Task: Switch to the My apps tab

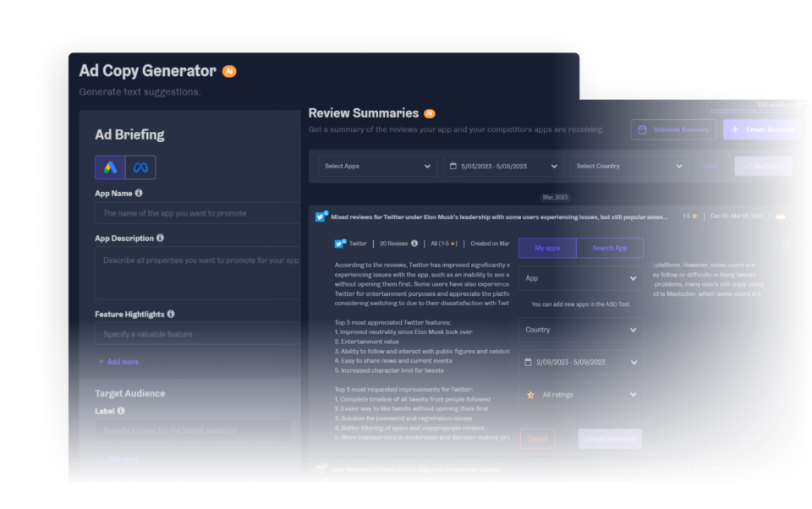Action: pos(547,248)
